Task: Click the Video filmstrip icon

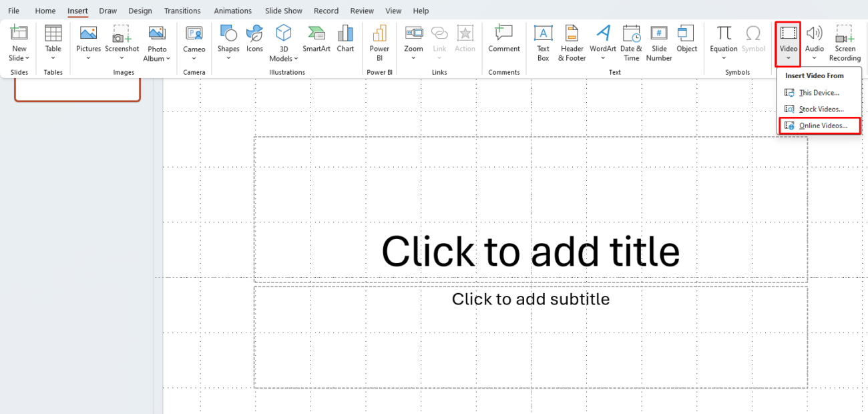Action: (x=789, y=33)
